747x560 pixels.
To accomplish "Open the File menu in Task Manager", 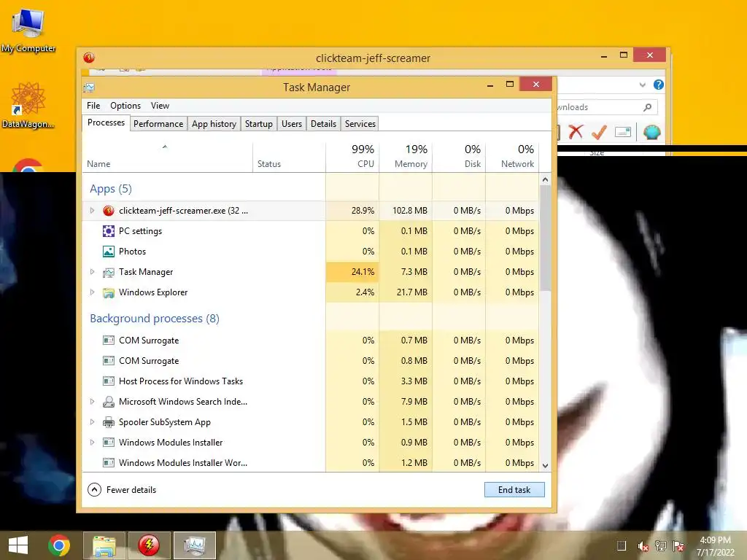I will [93, 106].
